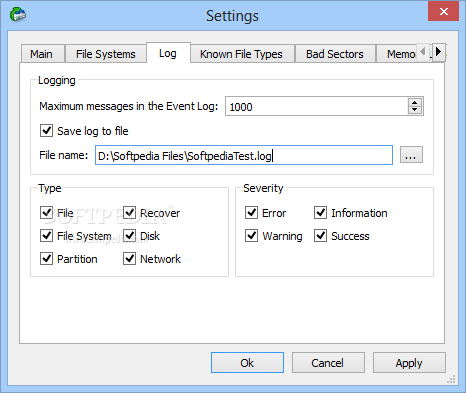The image size is (466, 393).
Task: Close the Settings dialog window
Action: [x=444, y=12]
